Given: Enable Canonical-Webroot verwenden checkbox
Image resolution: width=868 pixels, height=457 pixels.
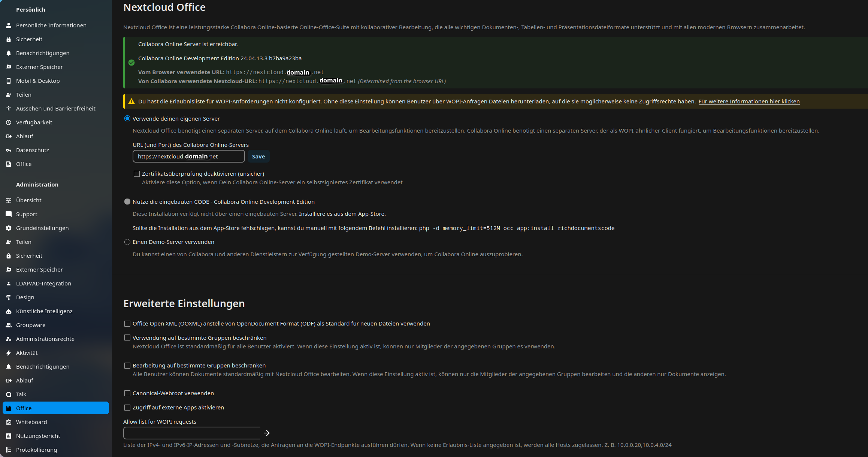Looking at the screenshot, I should click(x=127, y=393).
